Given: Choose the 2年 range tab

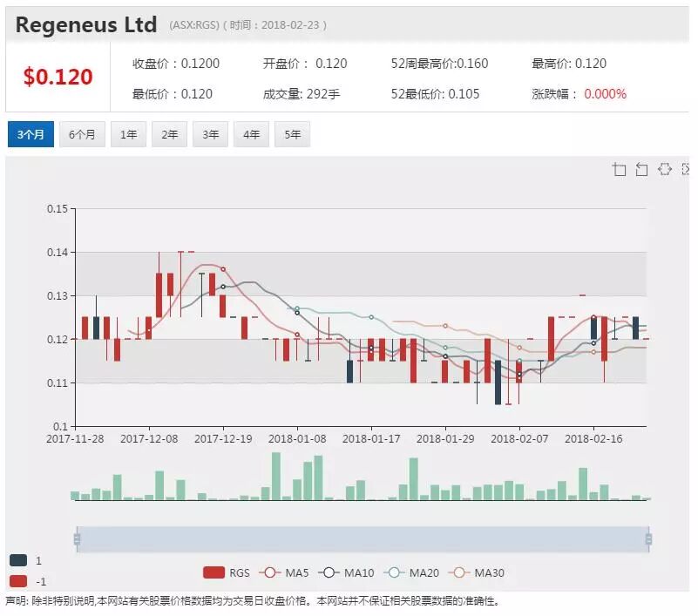Looking at the screenshot, I should pos(170,134).
